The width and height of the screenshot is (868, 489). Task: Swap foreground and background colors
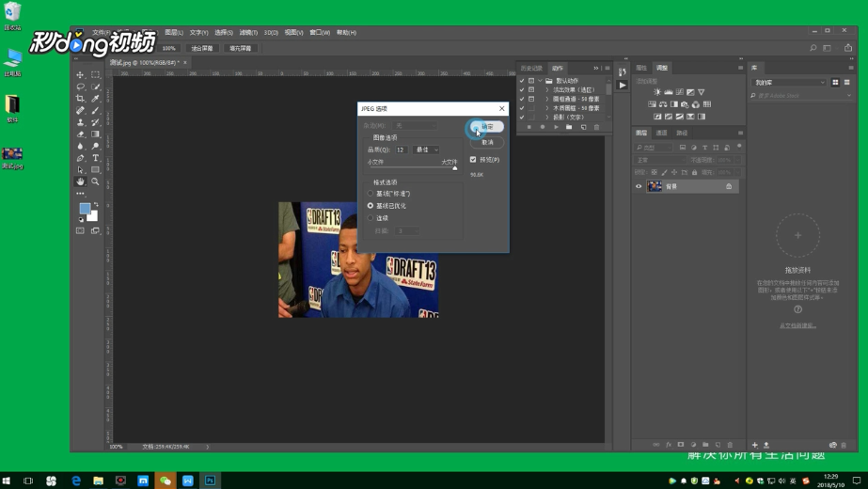click(x=96, y=204)
